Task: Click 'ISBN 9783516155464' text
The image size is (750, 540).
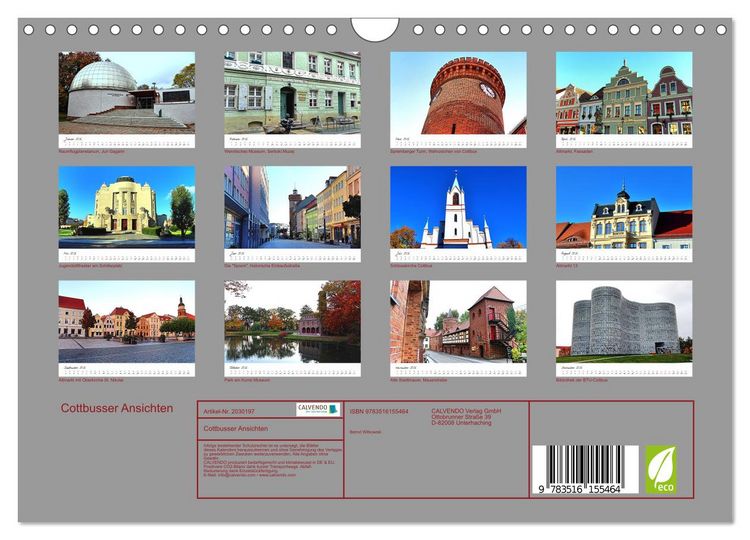Action: point(379,411)
